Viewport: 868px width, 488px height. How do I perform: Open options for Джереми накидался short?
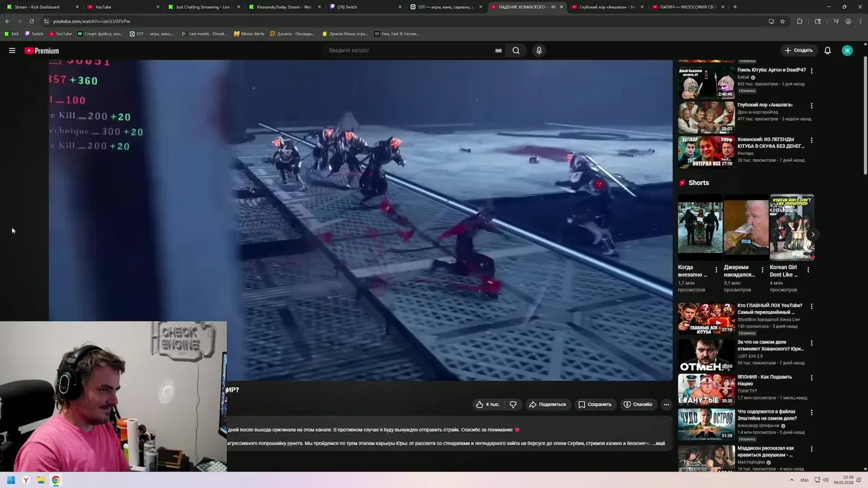pos(762,270)
